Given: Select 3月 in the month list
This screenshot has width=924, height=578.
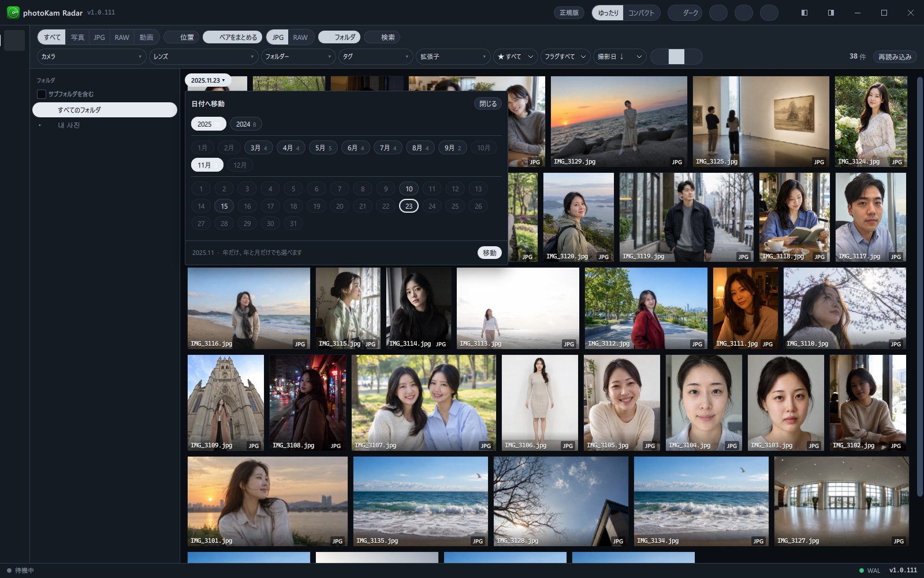Looking at the screenshot, I should coord(258,147).
